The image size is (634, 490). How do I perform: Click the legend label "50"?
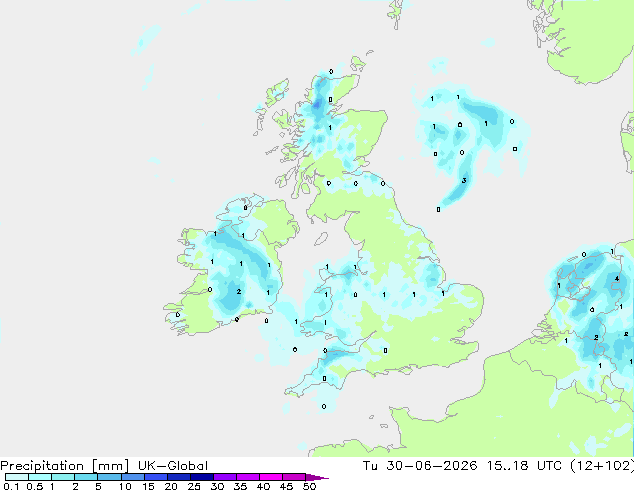coord(309,486)
